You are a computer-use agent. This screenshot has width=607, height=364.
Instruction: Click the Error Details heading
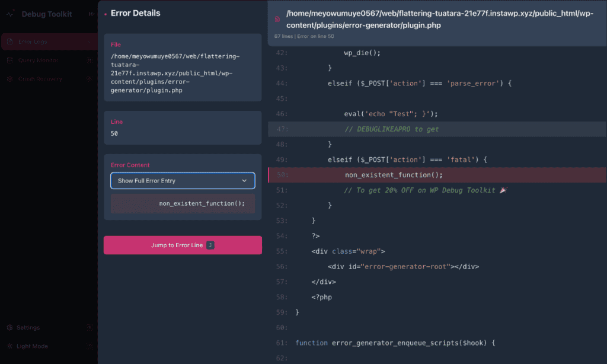click(136, 13)
